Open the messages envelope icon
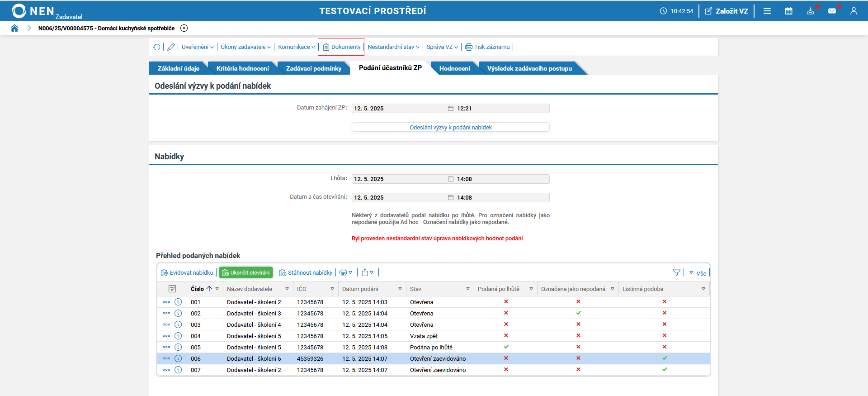This screenshot has height=396, width=868. coord(832,11)
